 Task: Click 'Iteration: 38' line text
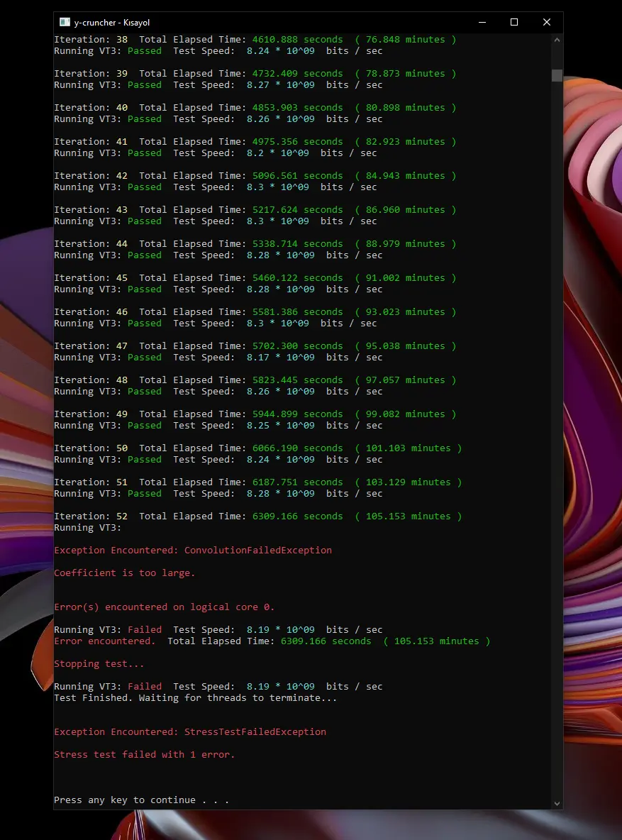(x=91, y=40)
